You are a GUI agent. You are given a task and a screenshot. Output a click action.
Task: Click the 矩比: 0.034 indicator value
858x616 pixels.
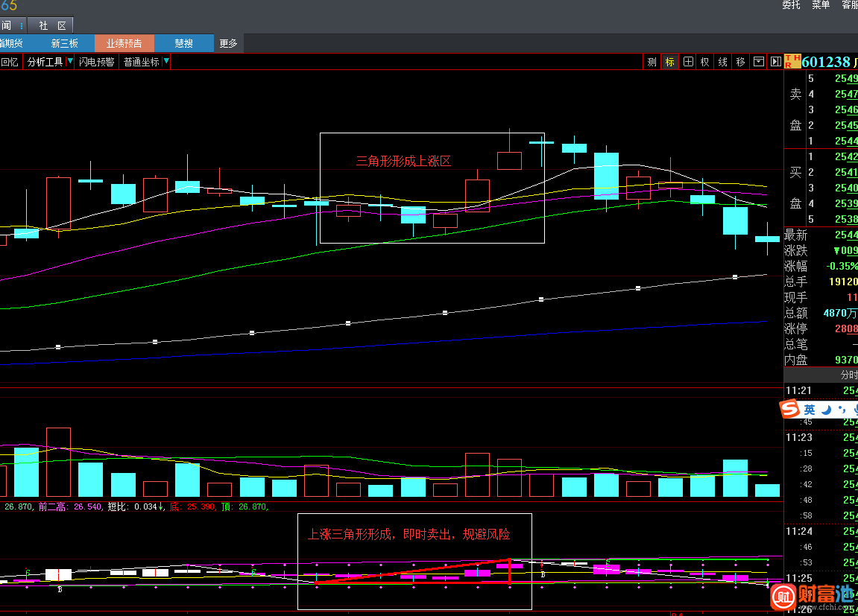[135, 507]
